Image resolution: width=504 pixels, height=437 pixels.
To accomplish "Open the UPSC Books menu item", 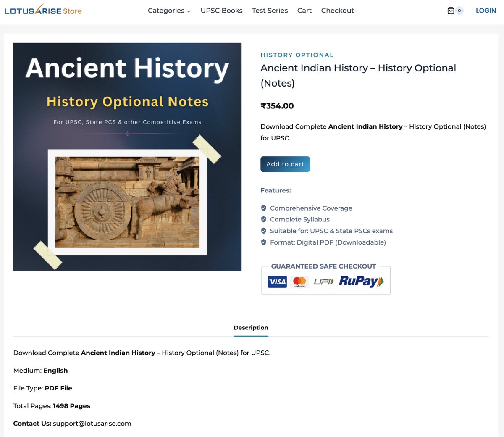I will [221, 11].
